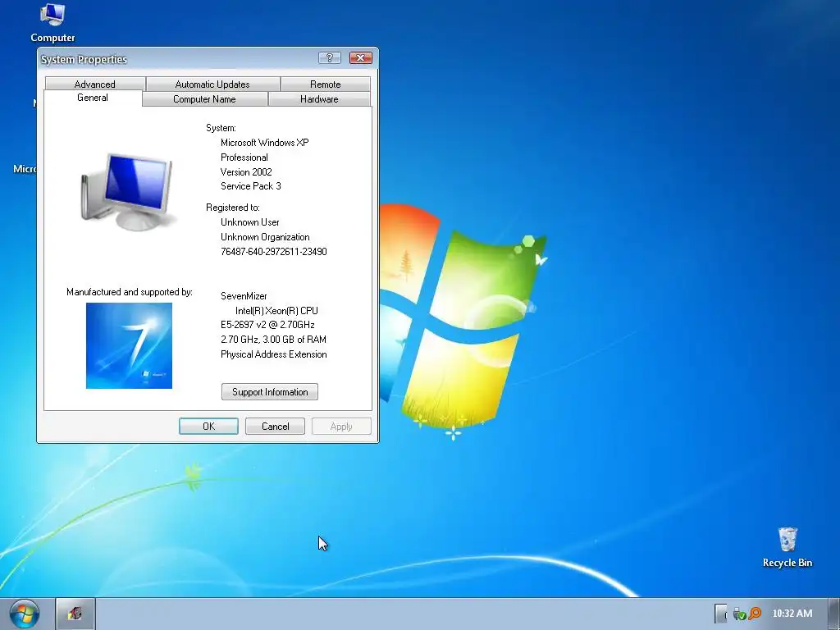
Task: Click the 'Unknown Organization' text
Action: tap(265, 237)
